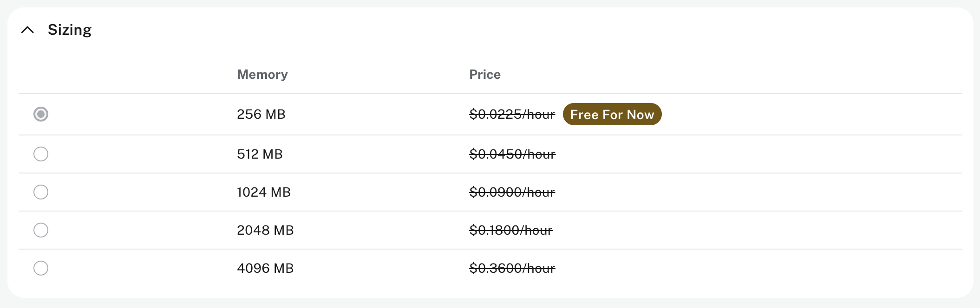Click the 4096 MB memory label
Screen dimensions: 980x308
pos(265,268)
